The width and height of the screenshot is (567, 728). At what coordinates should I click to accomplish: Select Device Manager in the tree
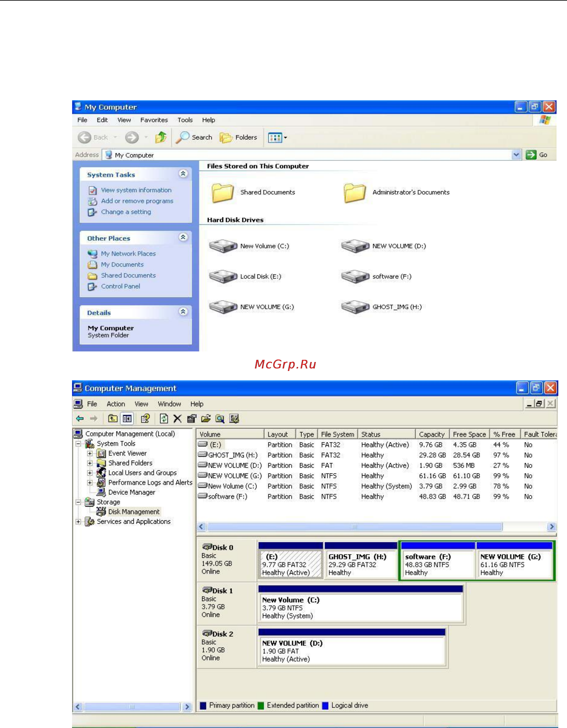(131, 492)
